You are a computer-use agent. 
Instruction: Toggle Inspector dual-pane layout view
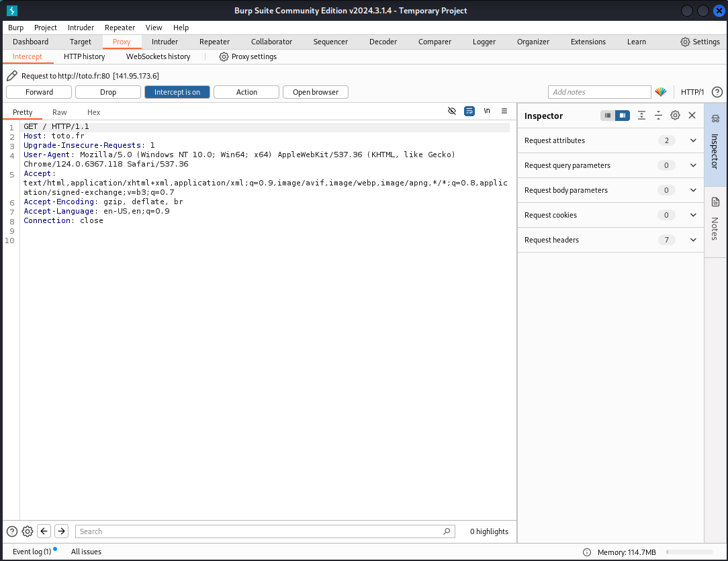coord(623,115)
